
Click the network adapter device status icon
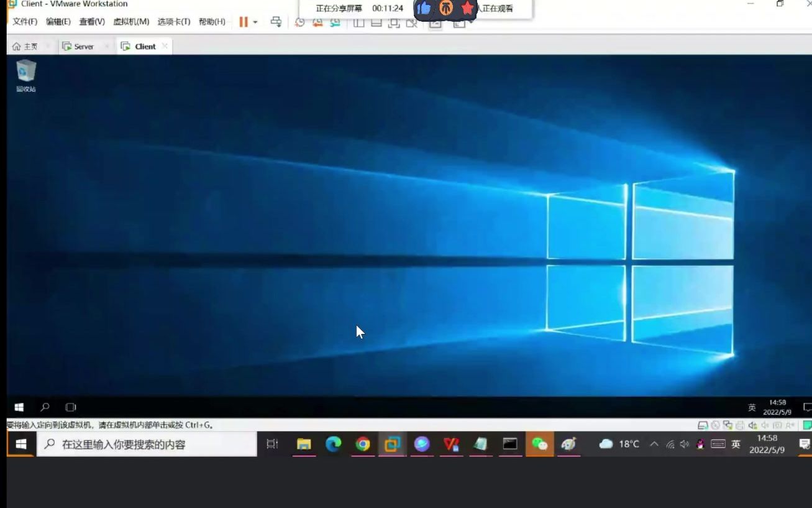(728, 426)
